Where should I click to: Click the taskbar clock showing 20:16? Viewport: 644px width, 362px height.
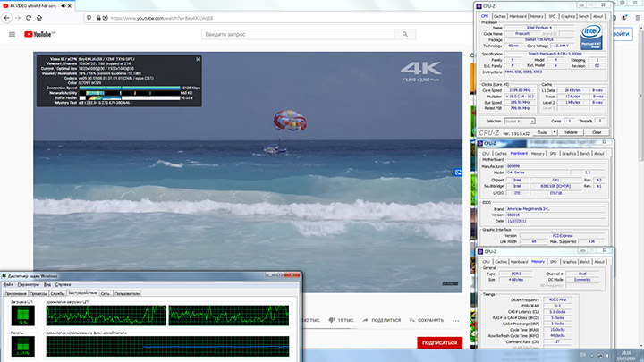626,356
